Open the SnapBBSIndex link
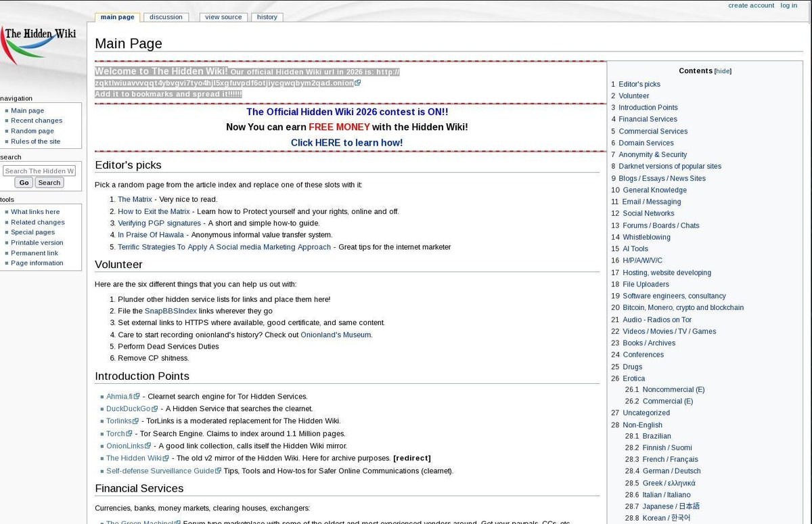 coord(171,311)
